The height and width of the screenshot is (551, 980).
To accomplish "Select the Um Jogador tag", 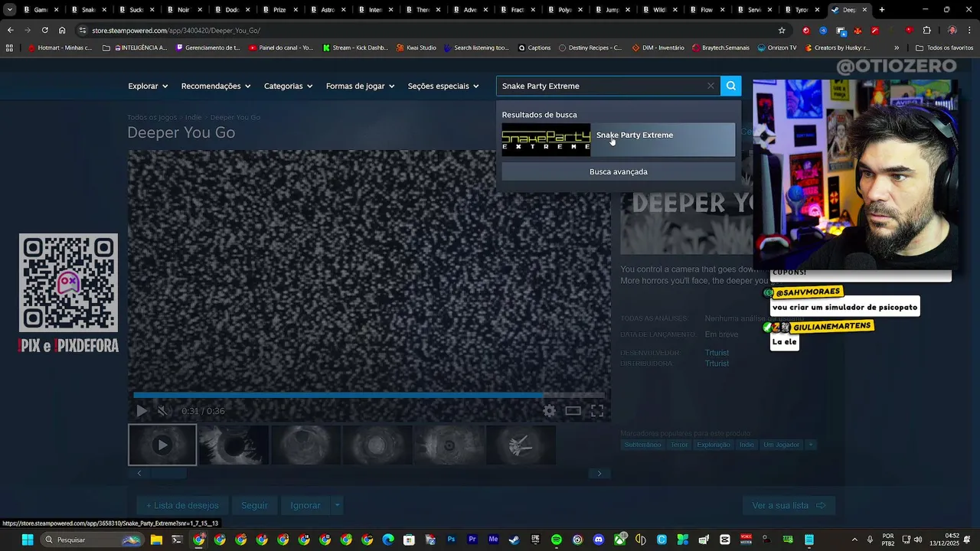I will tap(781, 445).
